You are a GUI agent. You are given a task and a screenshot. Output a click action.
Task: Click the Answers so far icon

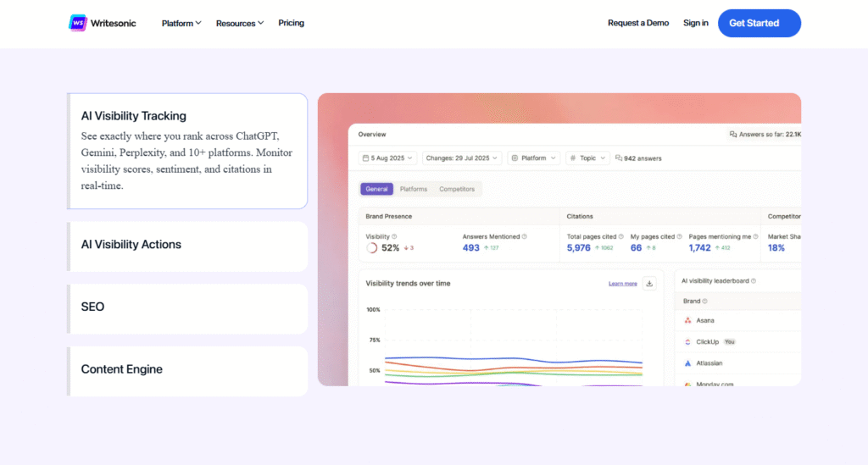pyautogui.click(x=733, y=135)
